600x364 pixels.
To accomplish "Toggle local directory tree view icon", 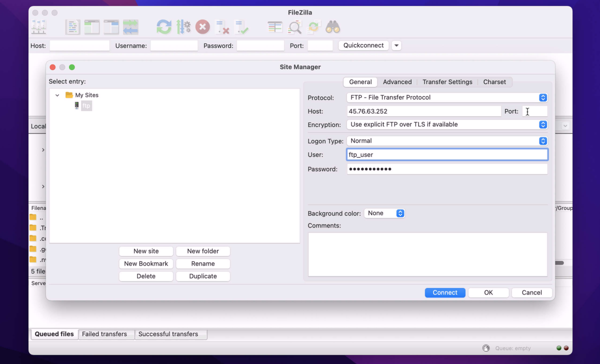I will [x=92, y=27].
